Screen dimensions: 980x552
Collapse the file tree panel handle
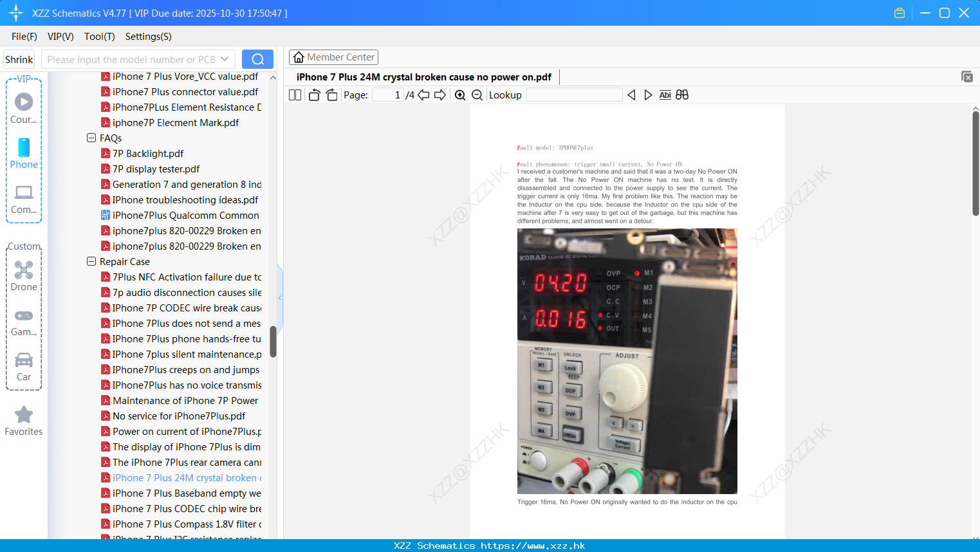280,298
